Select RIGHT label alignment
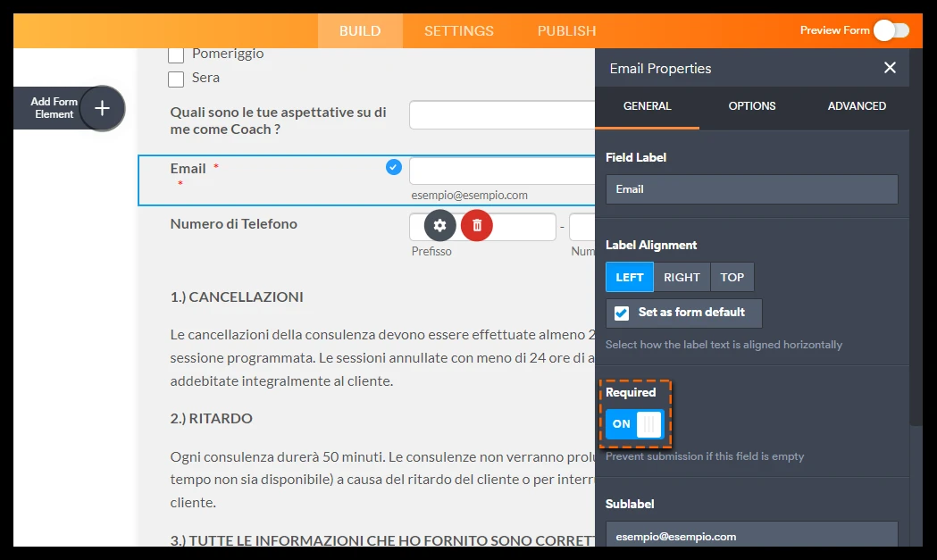937x560 pixels. coord(682,277)
